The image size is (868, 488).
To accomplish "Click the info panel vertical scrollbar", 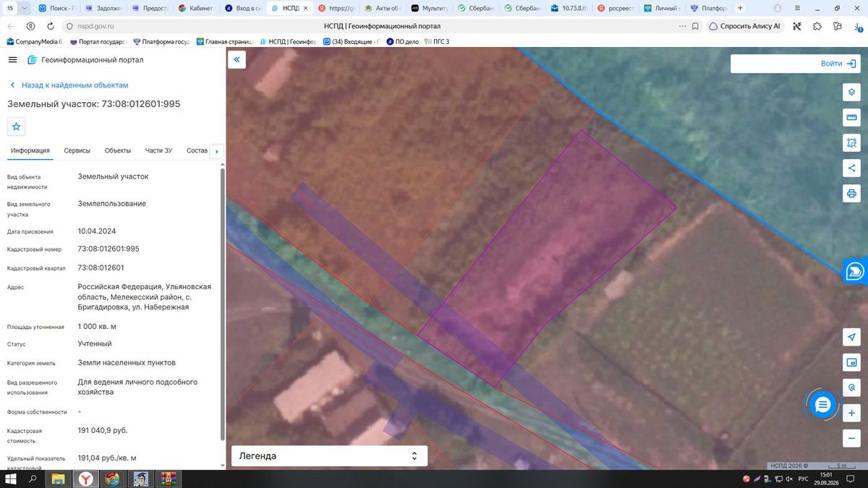I will [x=222, y=304].
